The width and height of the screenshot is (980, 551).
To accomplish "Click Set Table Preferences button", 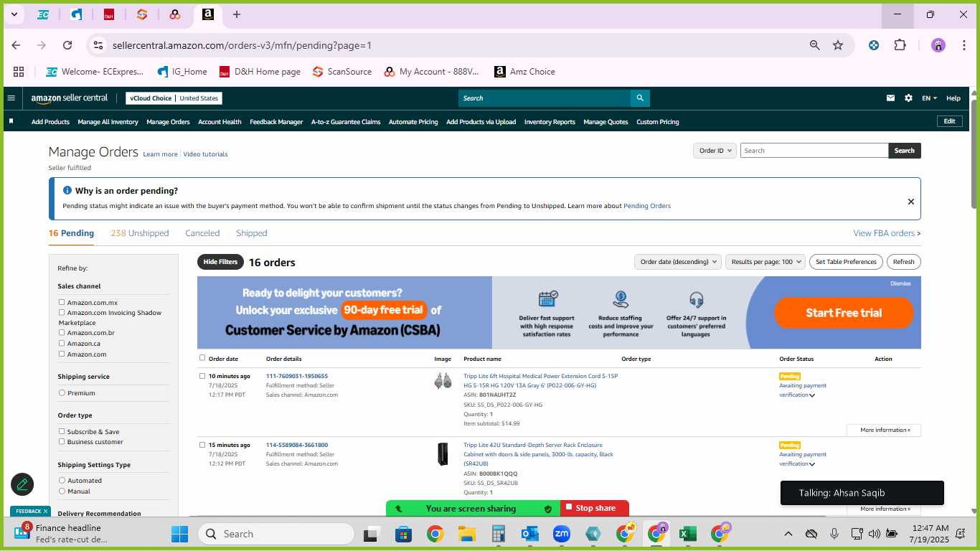I will tap(847, 262).
